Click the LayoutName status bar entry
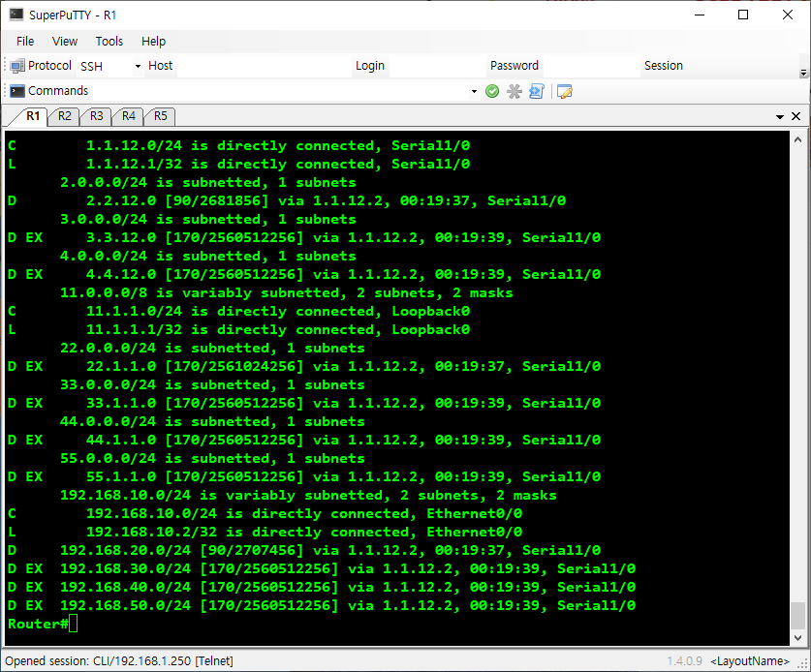 coord(750,661)
